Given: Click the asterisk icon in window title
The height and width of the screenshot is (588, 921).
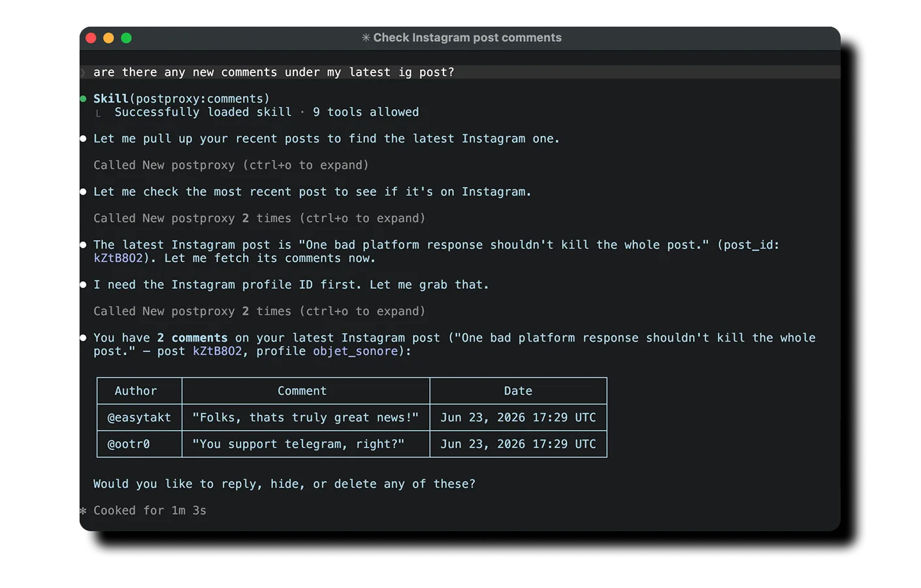Looking at the screenshot, I should pyautogui.click(x=366, y=38).
